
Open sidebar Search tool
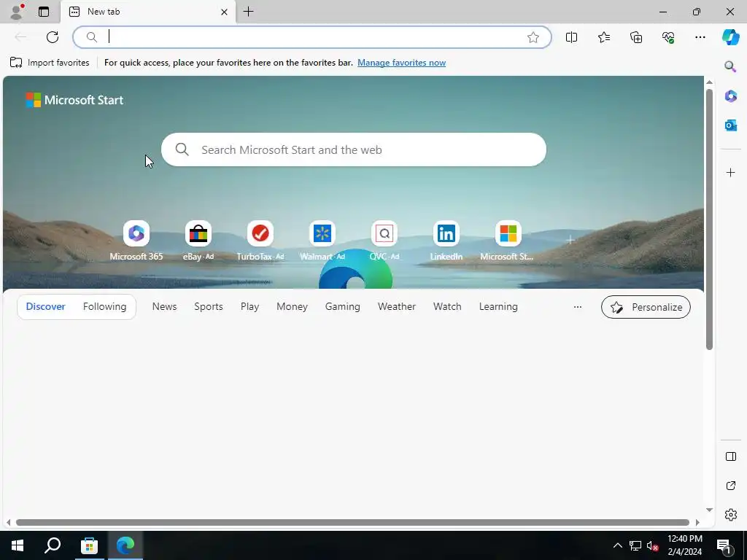pyautogui.click(x=730, y=66)
